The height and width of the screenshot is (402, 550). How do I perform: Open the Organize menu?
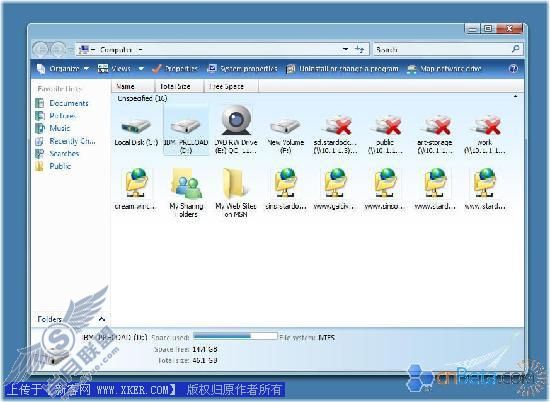[63, 69]
